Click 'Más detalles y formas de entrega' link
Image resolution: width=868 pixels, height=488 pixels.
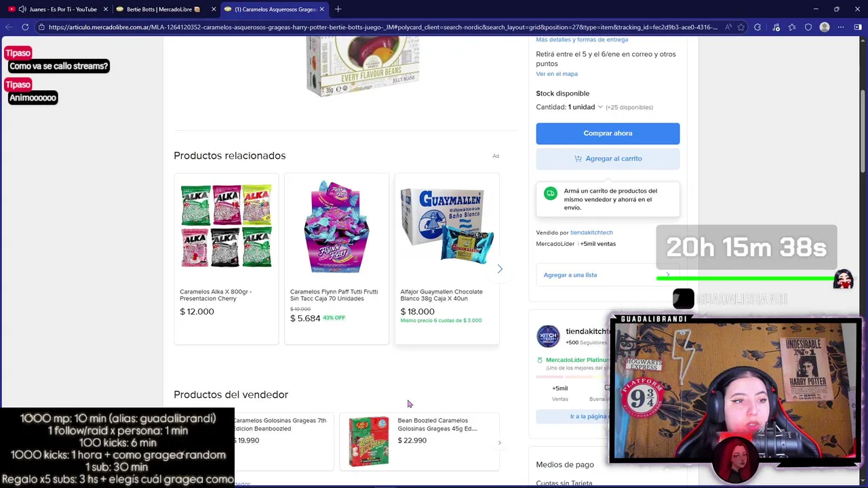coord(582,40)
